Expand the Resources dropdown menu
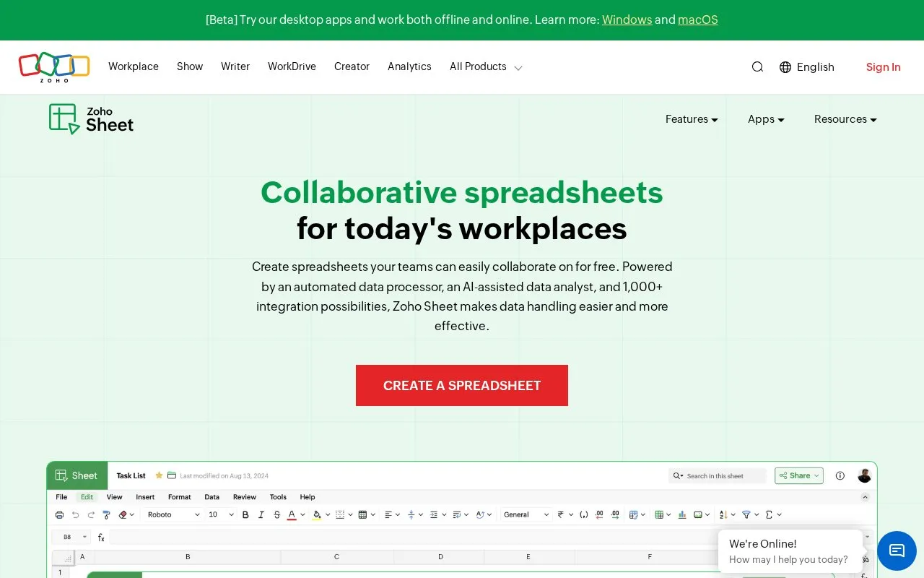 845,119
